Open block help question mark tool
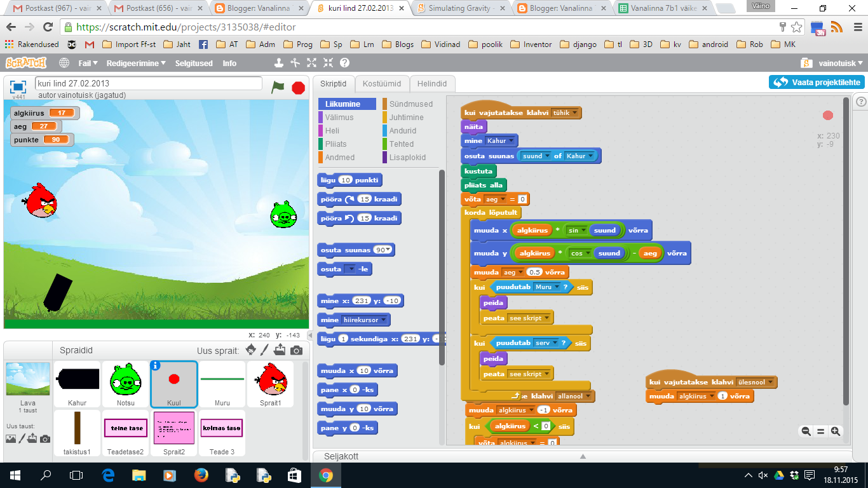 [x=344, y=63]
